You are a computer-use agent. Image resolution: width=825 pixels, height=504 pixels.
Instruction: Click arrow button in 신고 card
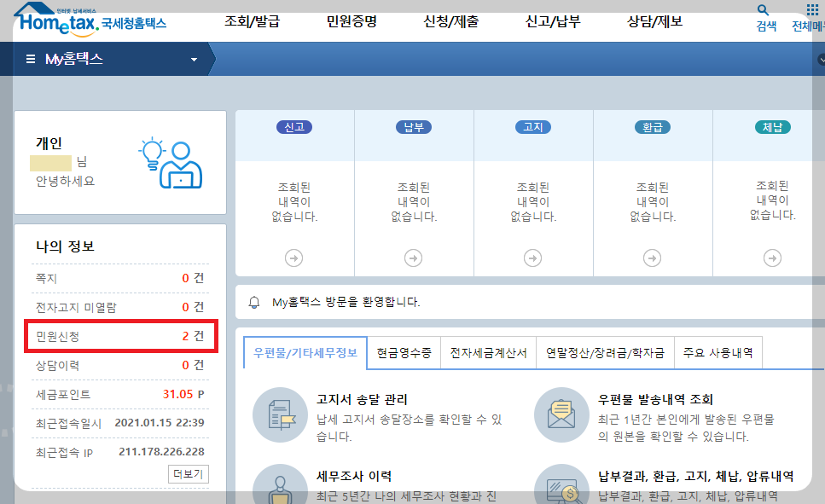[x=293, y=258]
